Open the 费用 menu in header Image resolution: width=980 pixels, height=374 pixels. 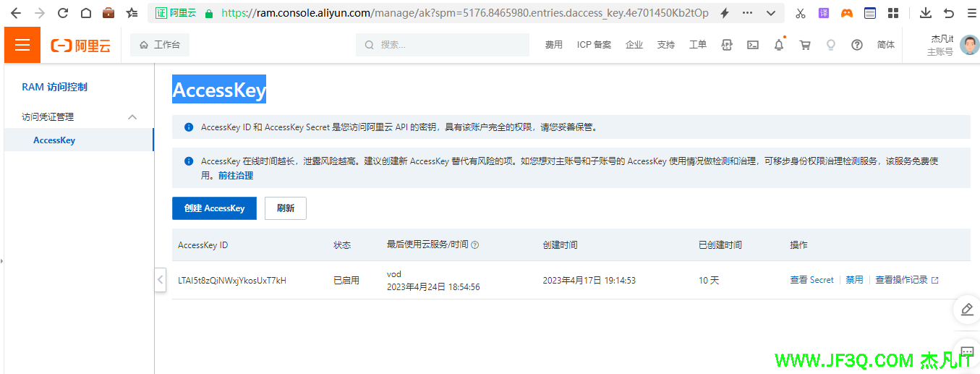pyautogui.click(x=554, y=45)
